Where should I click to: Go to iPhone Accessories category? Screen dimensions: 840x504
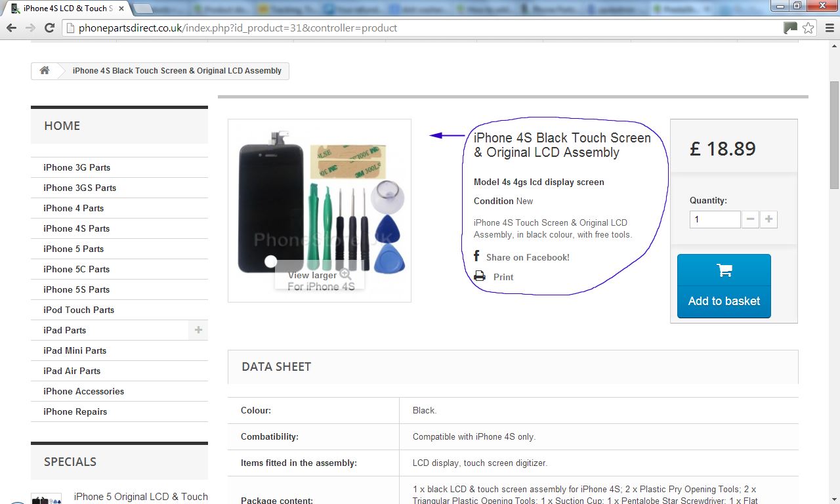point(83,391)
